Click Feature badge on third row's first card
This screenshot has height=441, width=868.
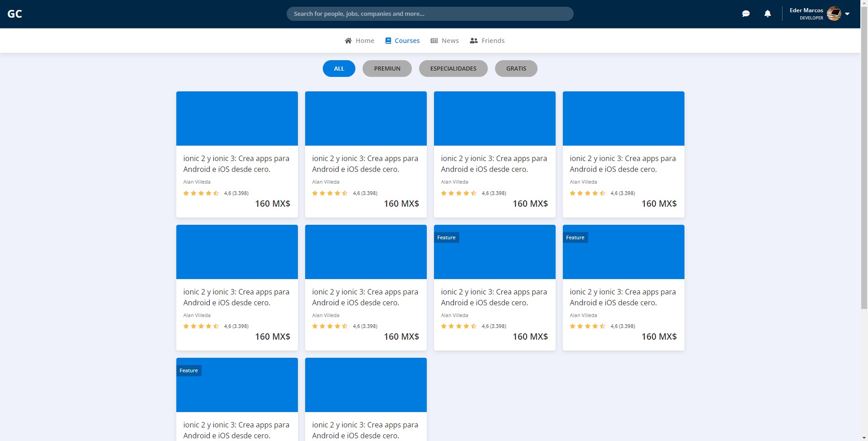tap(189, 370)
